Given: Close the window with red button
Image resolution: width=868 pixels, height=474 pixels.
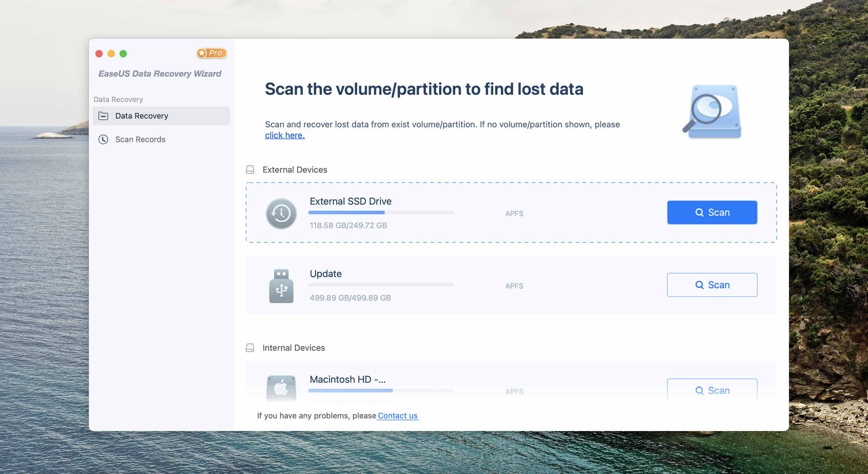Looking at the screenshot, I should (99, 54).
